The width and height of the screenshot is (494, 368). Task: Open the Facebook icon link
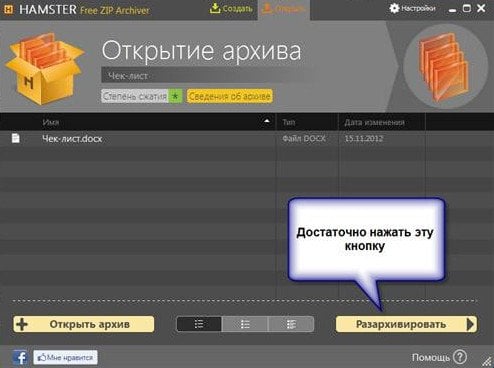21,357
